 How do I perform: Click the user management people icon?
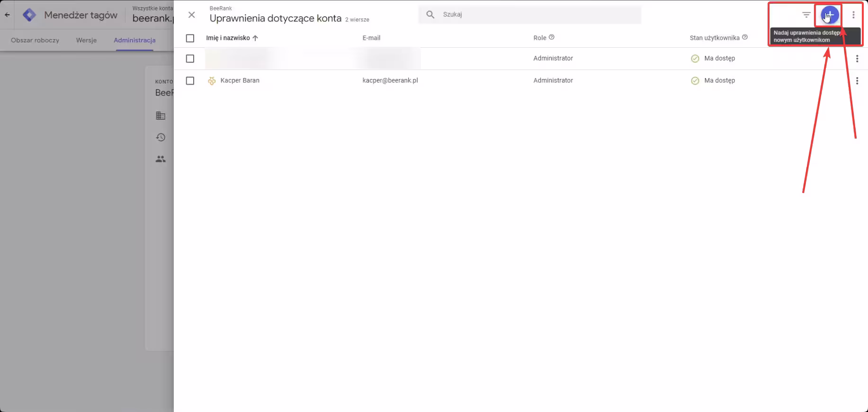(161, 159)
